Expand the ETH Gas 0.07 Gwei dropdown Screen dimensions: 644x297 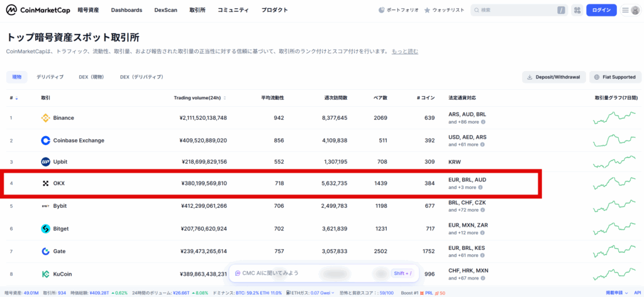[333, 293]
